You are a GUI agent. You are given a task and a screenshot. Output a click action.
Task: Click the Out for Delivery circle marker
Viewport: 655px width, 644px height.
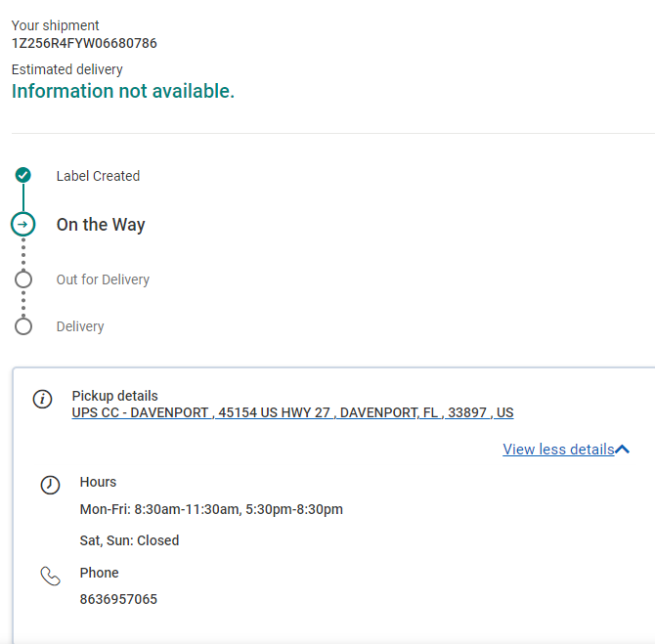coord(23,279)
